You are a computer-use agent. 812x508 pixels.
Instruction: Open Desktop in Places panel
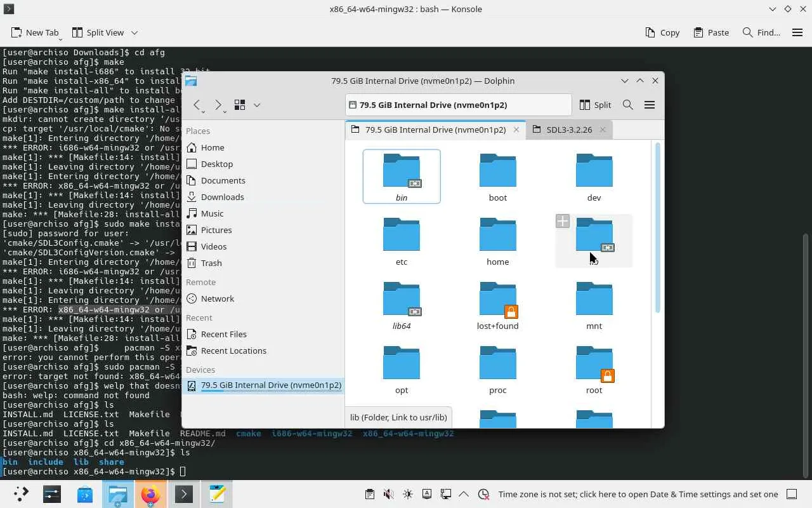[x=263, y=164]
